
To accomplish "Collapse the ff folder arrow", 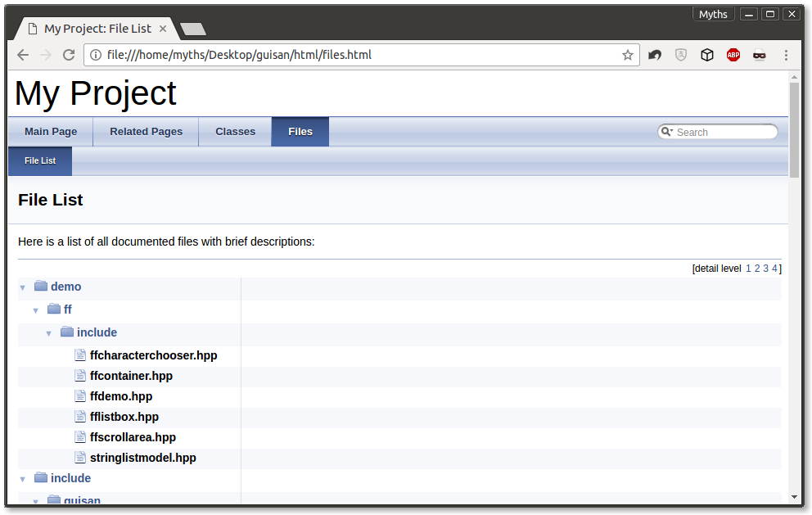I will click(x=36, y=310).
